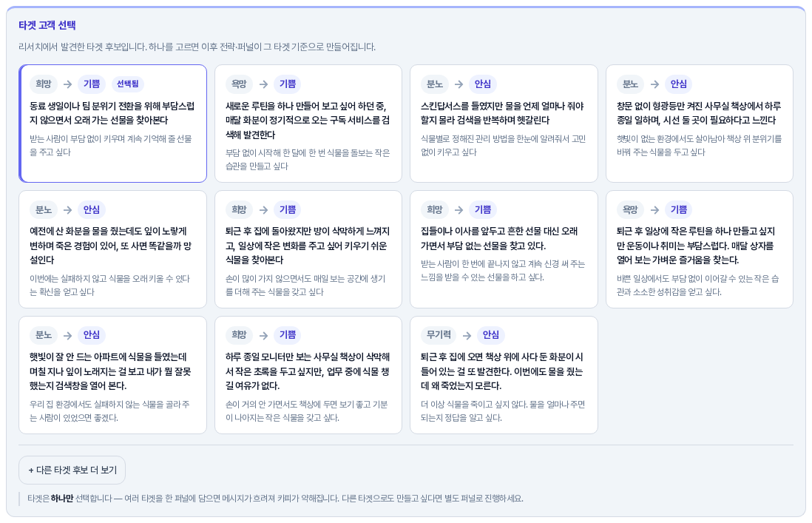The height and width of the screenshot is (523, 812).
Task: Click the 무기력 emotion tag
Action: 439,335
